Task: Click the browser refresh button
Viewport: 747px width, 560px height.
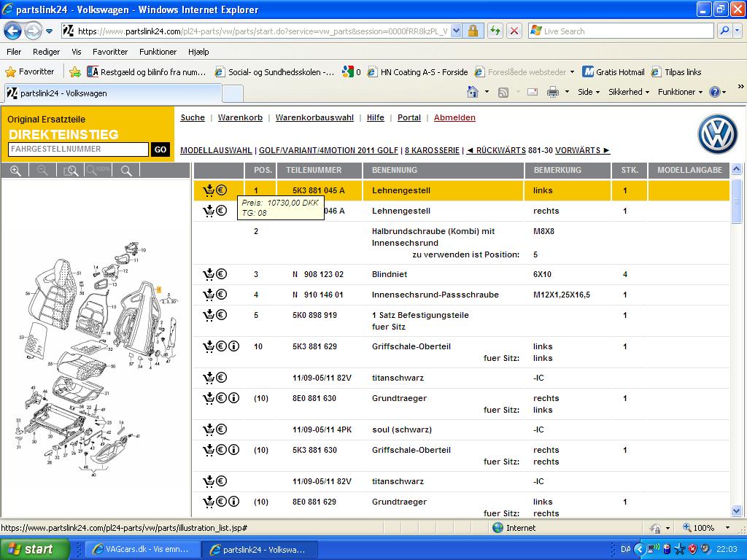Action: [x=495, y=31]
